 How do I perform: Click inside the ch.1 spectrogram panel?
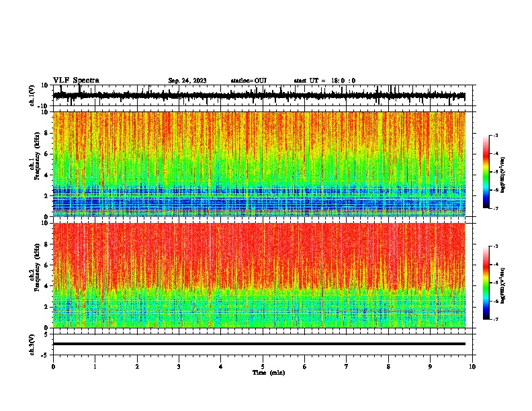[259, 164]
